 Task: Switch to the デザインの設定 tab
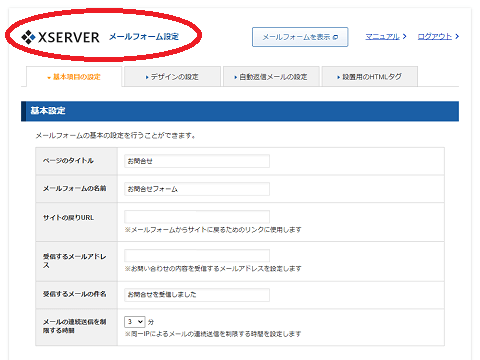pos(172,77)
